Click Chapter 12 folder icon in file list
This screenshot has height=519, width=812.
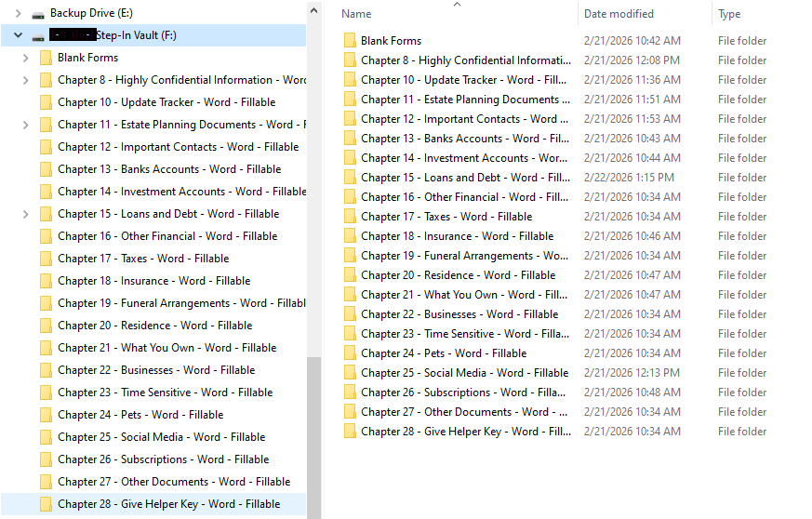tap(350, 119)
